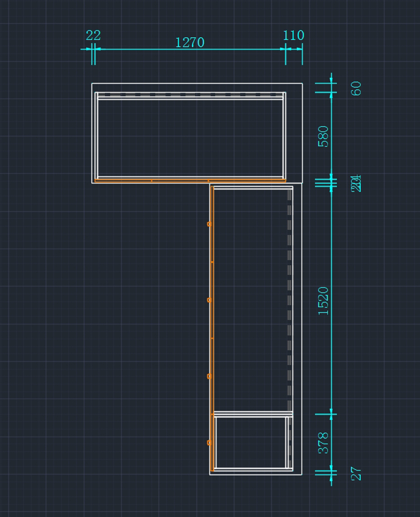Screen dimensions: 420x517
Task: Select the topmost orange square handle marker
Action: tap(209, 224)
